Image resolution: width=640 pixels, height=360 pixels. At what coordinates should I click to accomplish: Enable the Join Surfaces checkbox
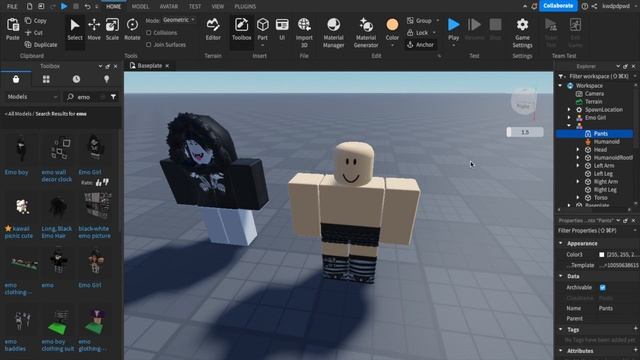pos(149,44)
